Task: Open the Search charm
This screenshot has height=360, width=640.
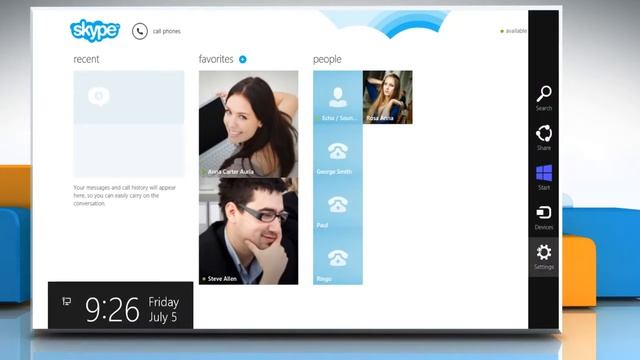Action: click(544, 98)
